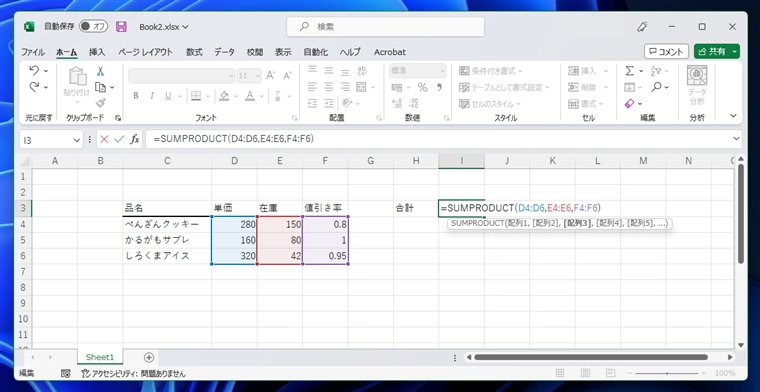This screenshot has height=392, width=760.
Task: Toggle Italic formatting button
Action: point(152,96)
